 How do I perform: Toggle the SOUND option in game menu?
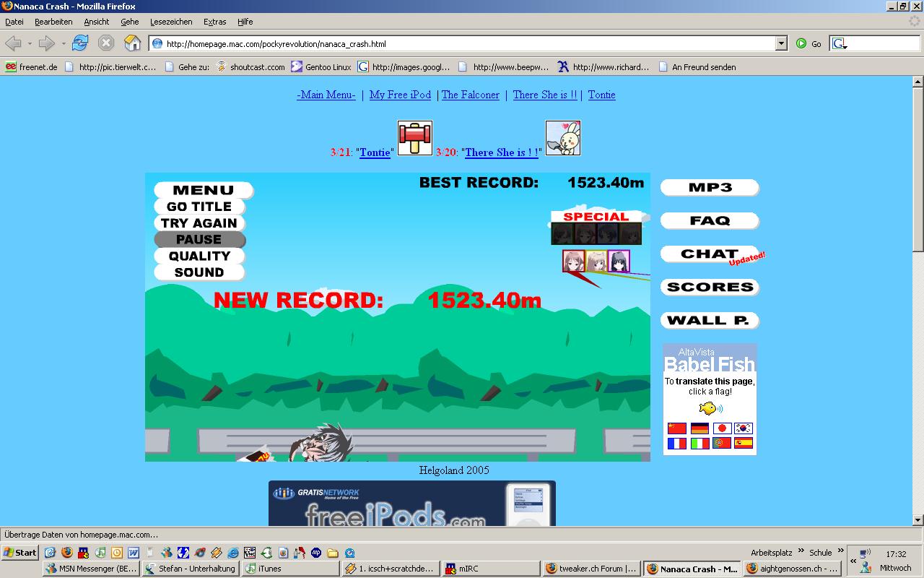(199, 272)
